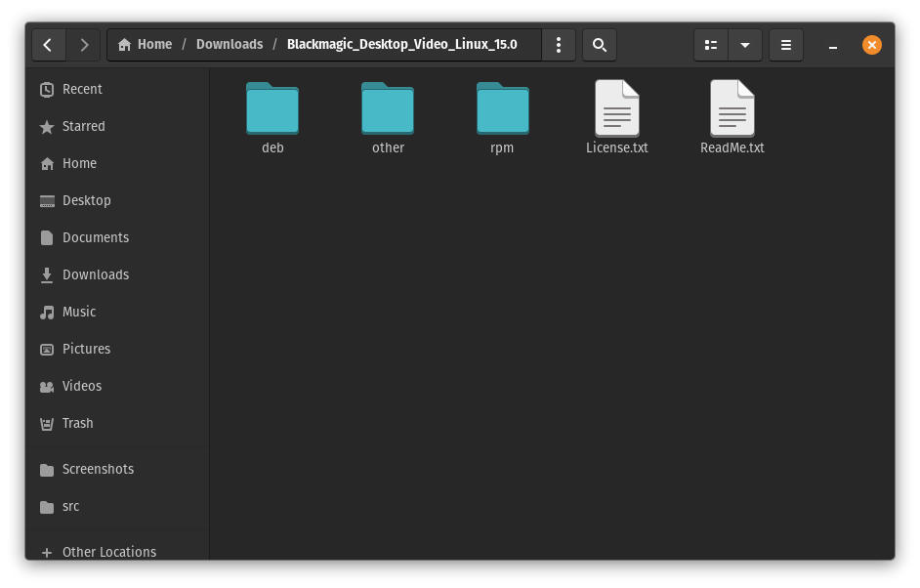Minimize the Files window

[832, 45]
